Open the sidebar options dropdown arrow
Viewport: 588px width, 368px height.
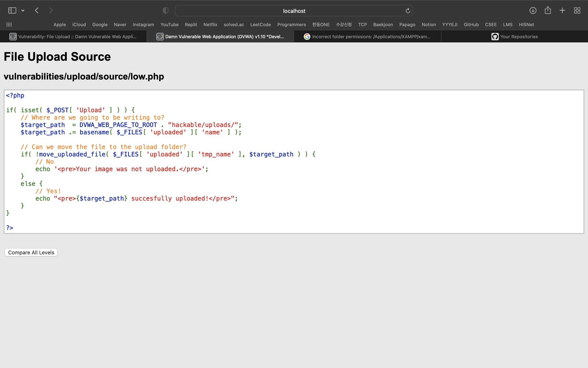tap(23, 10)
